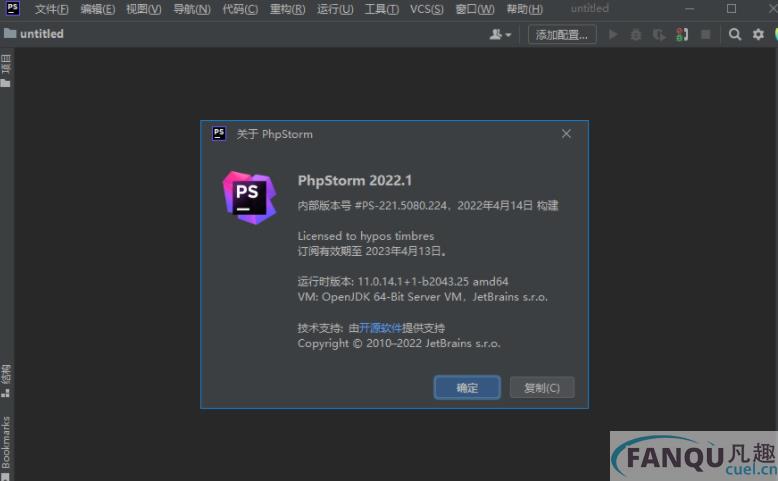This screenshot has width=778, height=481.
Task: Maximize the PhpStorm window
Action: [x=731, y=8]
